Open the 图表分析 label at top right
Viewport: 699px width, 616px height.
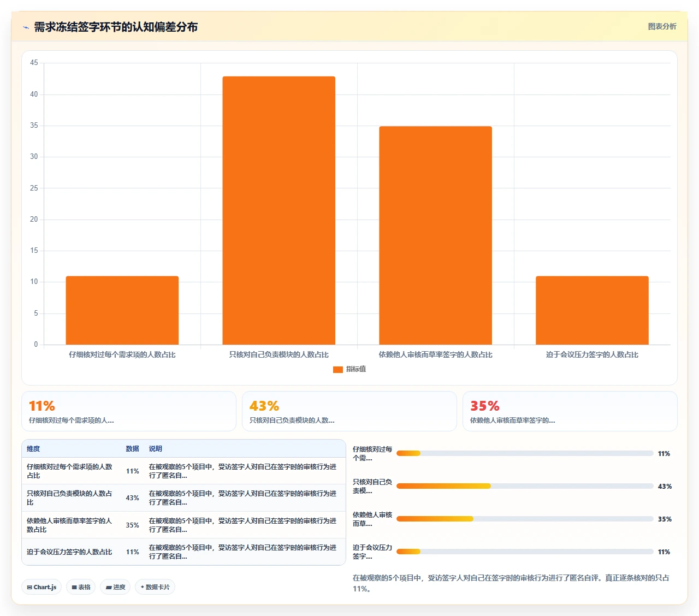click(x=662, y=26)
